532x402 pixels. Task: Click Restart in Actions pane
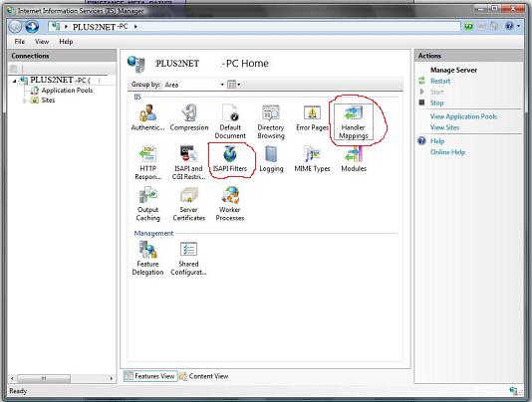[x=440, y=81]
